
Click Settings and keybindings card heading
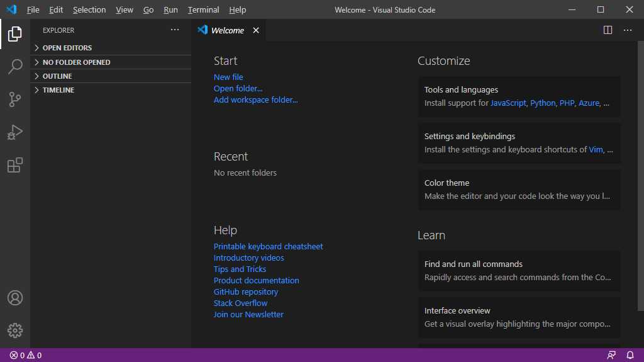click(x=469, y=136)
